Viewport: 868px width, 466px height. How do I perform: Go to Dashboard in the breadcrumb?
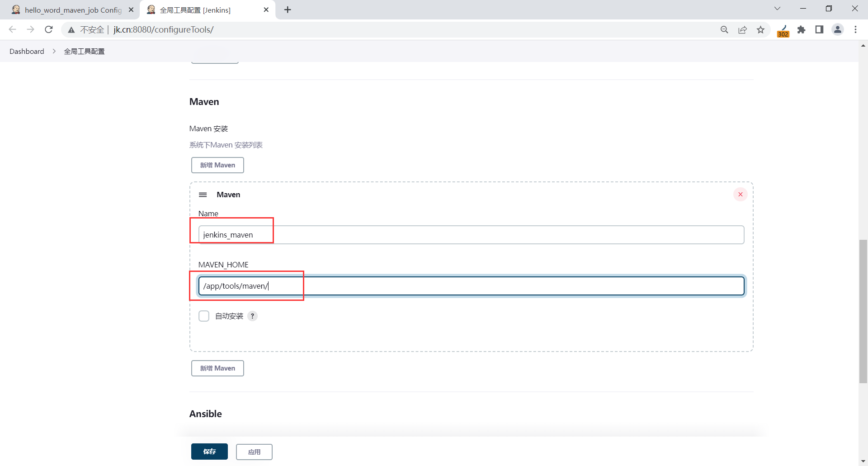point(27,51)
